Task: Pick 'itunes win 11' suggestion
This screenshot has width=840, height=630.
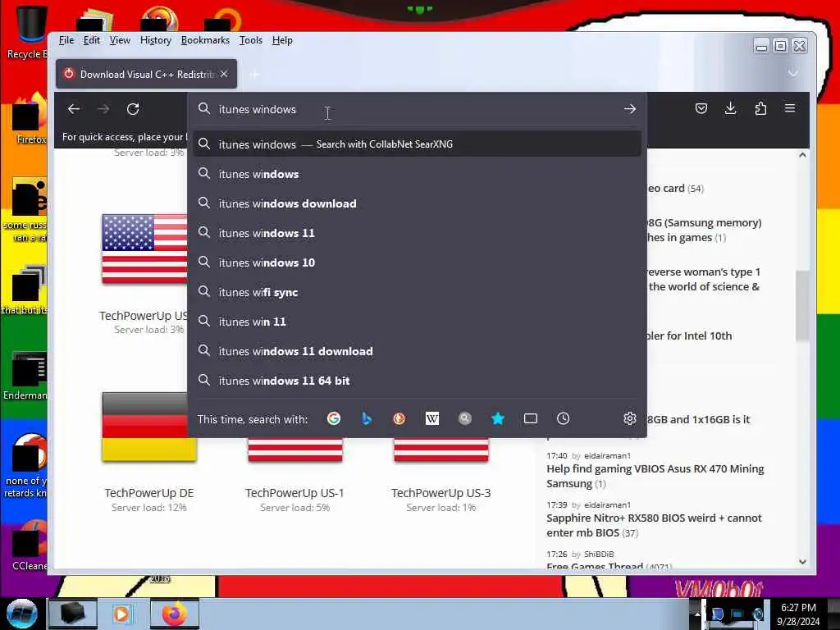Action: point(416,322)
